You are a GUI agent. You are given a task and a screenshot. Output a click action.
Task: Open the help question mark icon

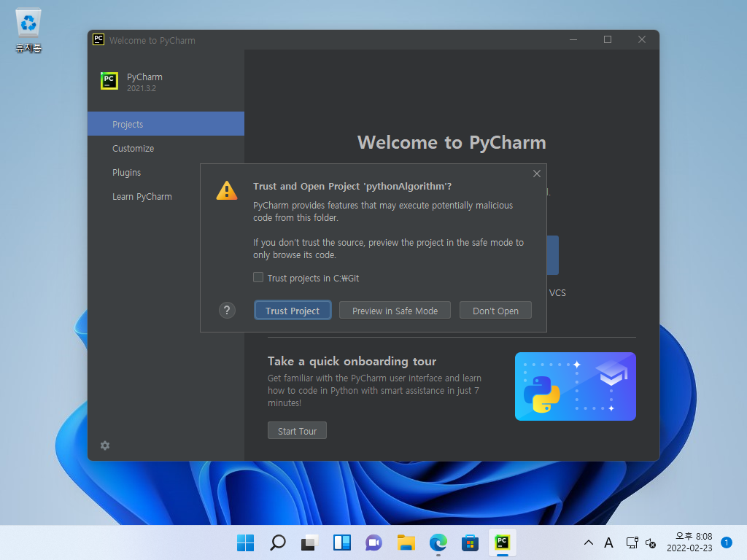pyautogui.click(x=227, y=311)
